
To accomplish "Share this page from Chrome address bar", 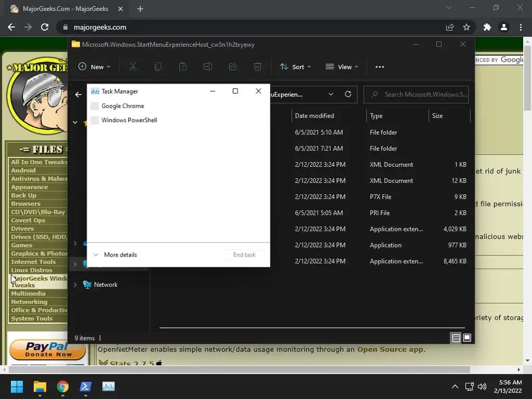I will [x=450, y=27].
